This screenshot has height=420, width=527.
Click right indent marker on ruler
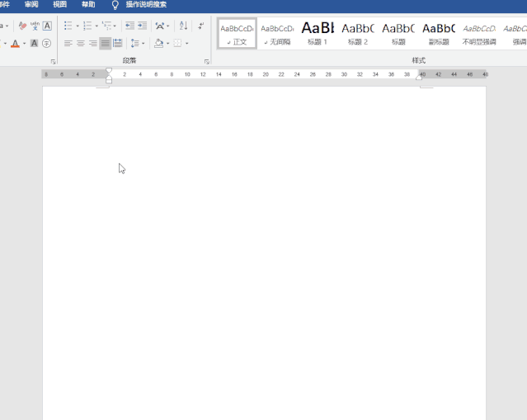coord(419,78)
